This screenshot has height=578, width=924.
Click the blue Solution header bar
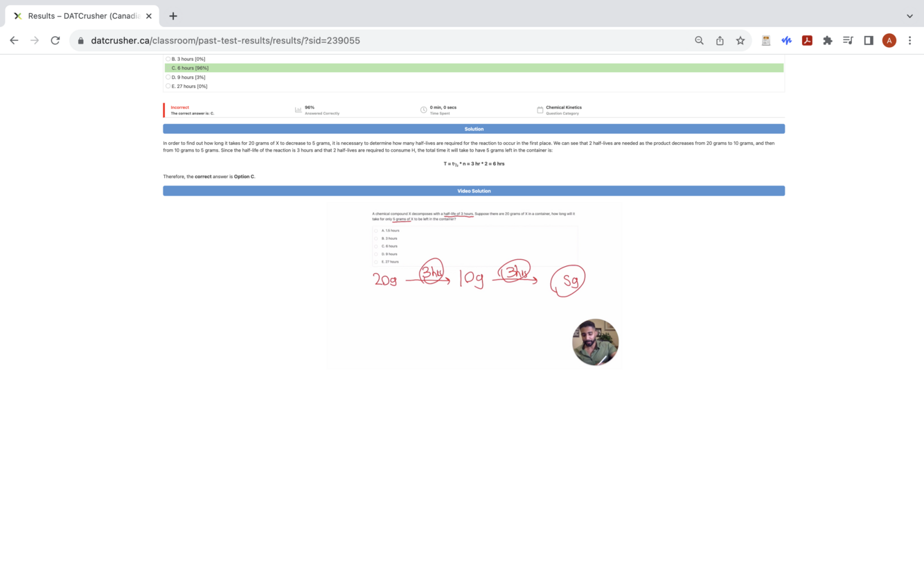474,129
